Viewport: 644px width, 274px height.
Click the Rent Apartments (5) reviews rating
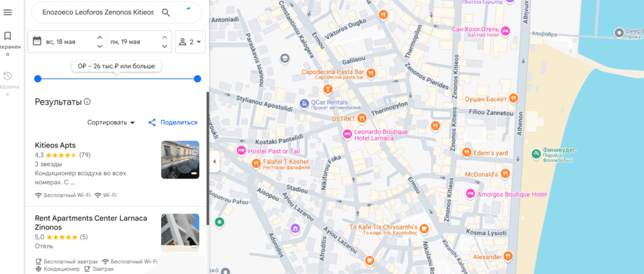62,237
